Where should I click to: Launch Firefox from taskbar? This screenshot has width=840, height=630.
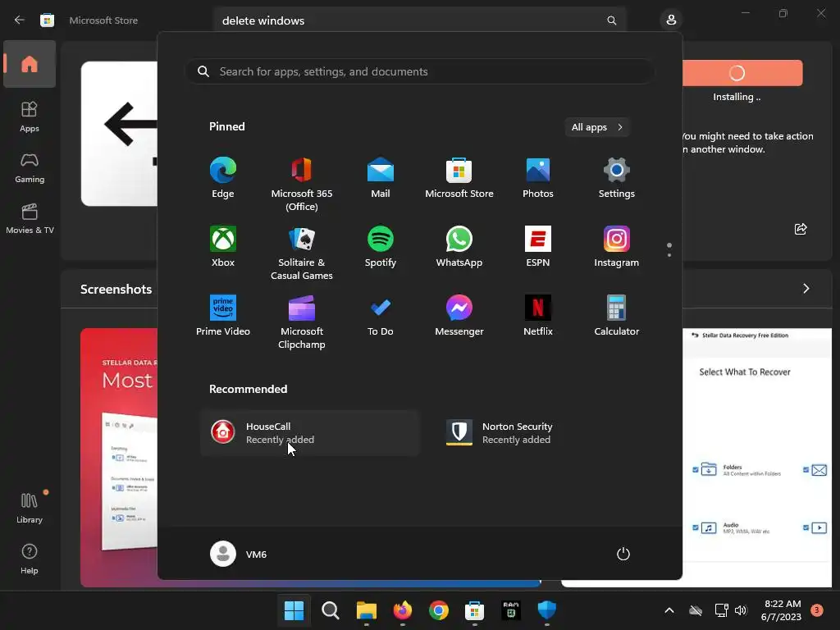(402, 610)
